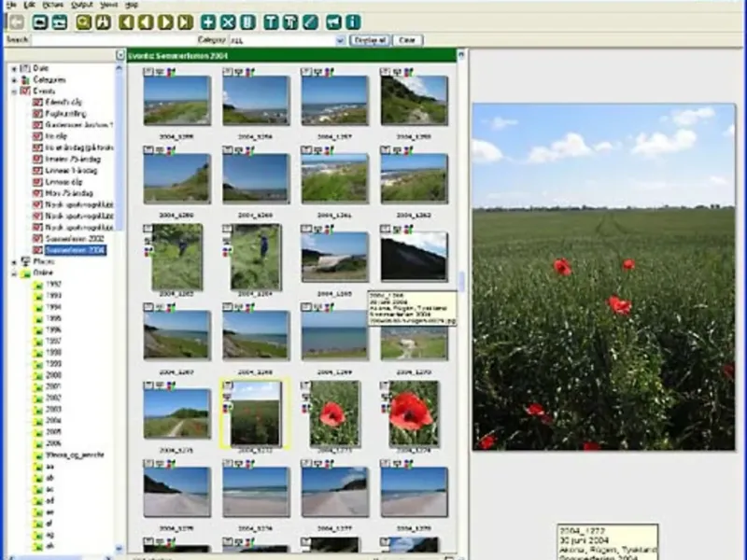747x560 pixels.
Task: Open the Picture menu
Action: tap(53, 5)
